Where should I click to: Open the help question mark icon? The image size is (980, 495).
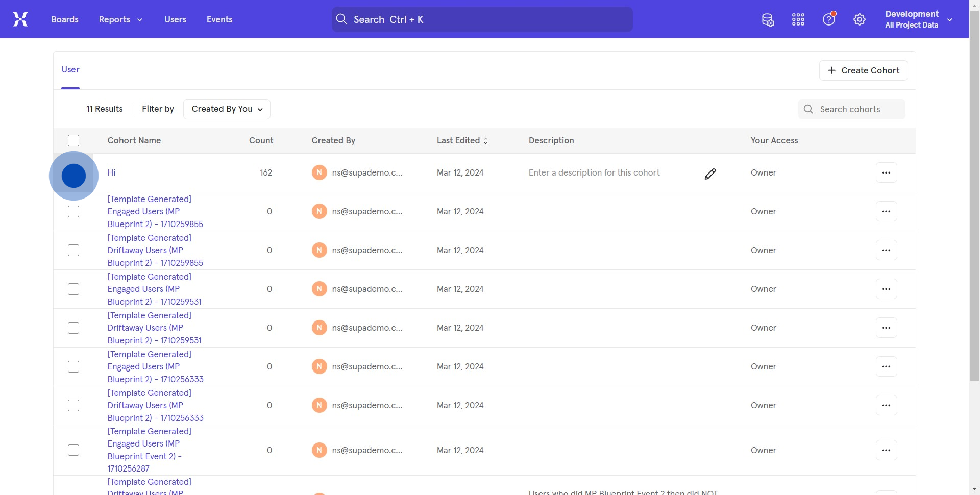(829, 19)
